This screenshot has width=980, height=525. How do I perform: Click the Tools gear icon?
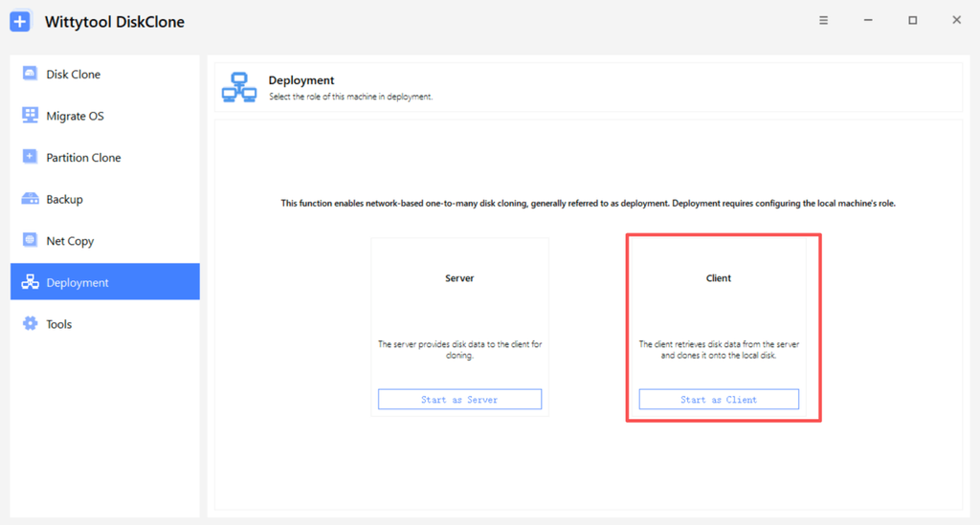tap(30, 323)
